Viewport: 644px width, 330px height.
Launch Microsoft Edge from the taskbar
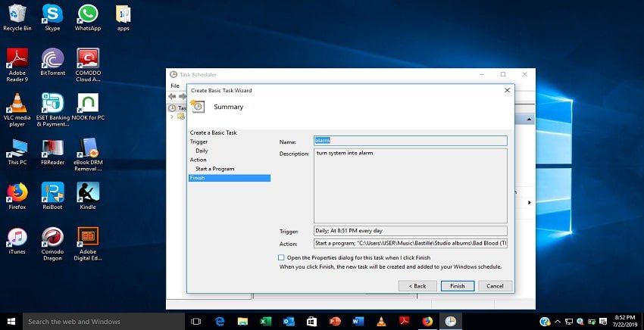click(x=220, y=322)
